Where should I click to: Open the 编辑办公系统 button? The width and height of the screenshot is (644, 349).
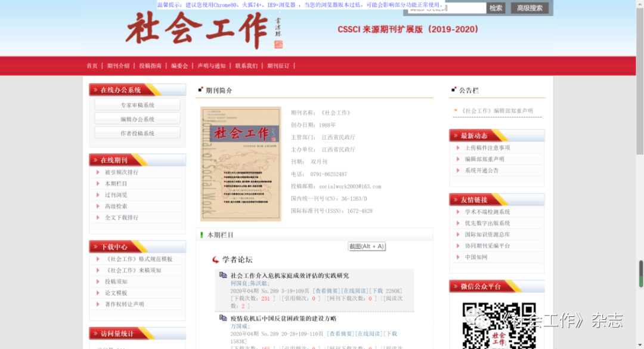pos(137,119)
